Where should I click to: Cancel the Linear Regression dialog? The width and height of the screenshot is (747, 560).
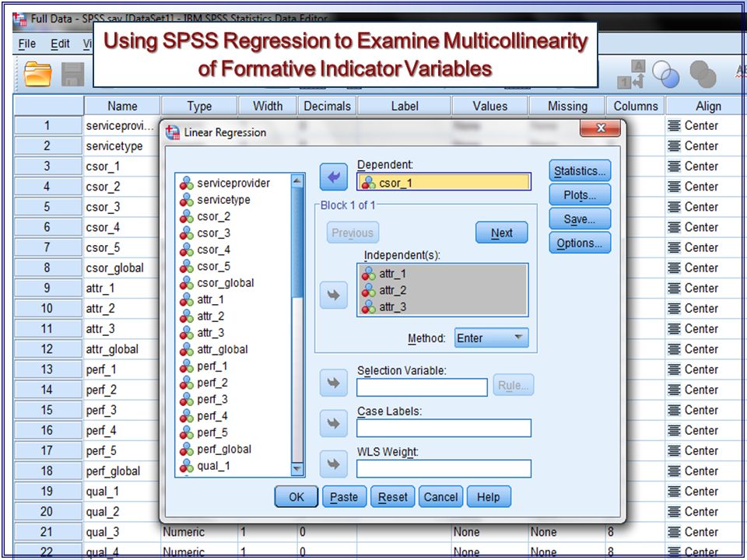(440, 497)
